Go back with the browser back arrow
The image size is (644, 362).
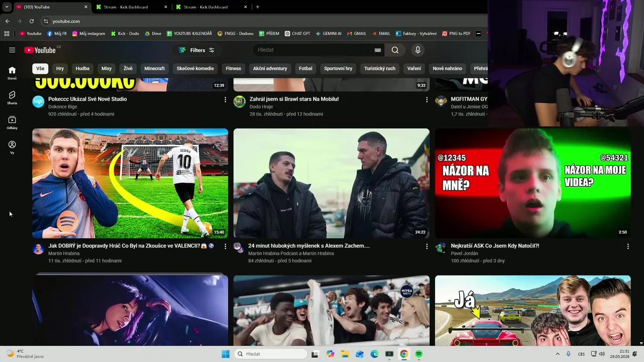click(x=7, y=21)
